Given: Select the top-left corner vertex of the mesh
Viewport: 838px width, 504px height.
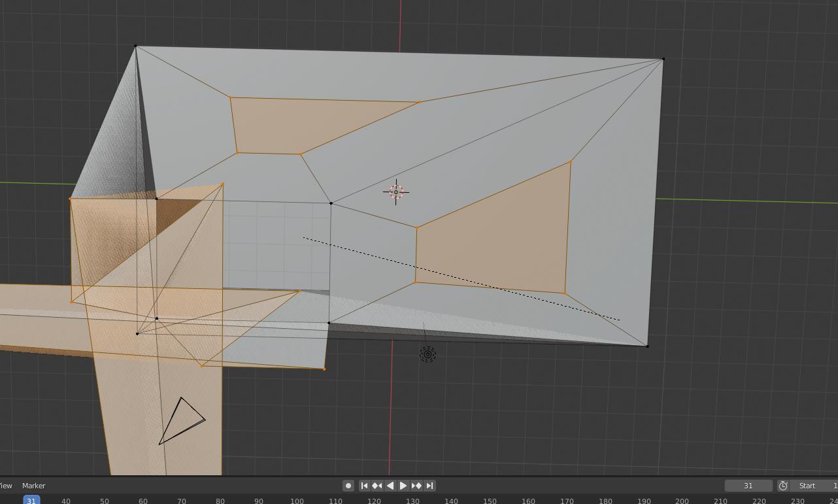Looking at the screenshot, I should coord(136,46).
